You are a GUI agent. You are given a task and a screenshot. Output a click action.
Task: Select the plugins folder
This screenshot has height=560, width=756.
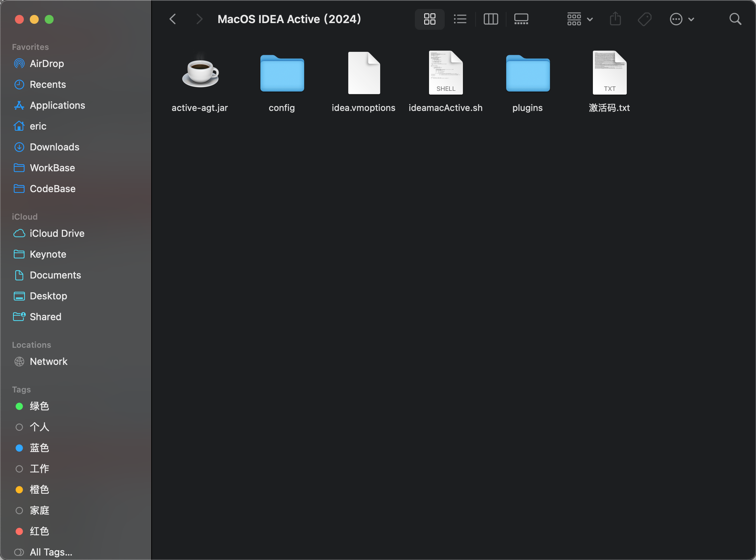tap(528, 73)
